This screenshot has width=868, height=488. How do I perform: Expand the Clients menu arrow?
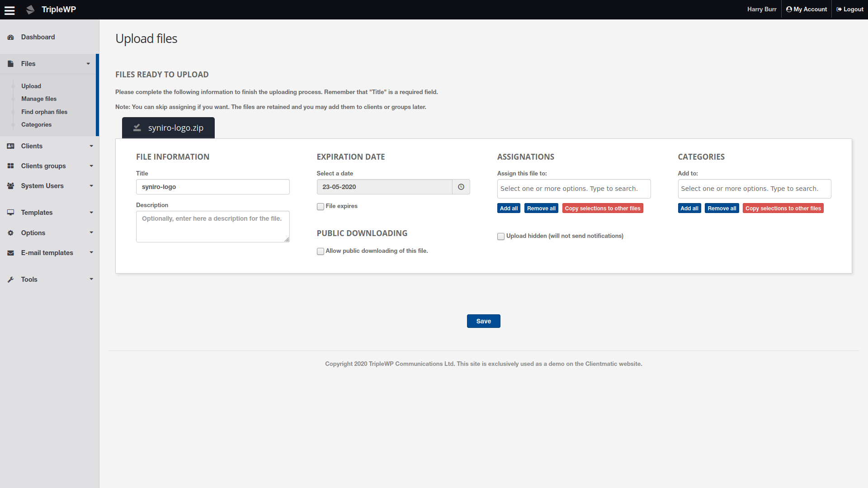click(x=91, y=146)
